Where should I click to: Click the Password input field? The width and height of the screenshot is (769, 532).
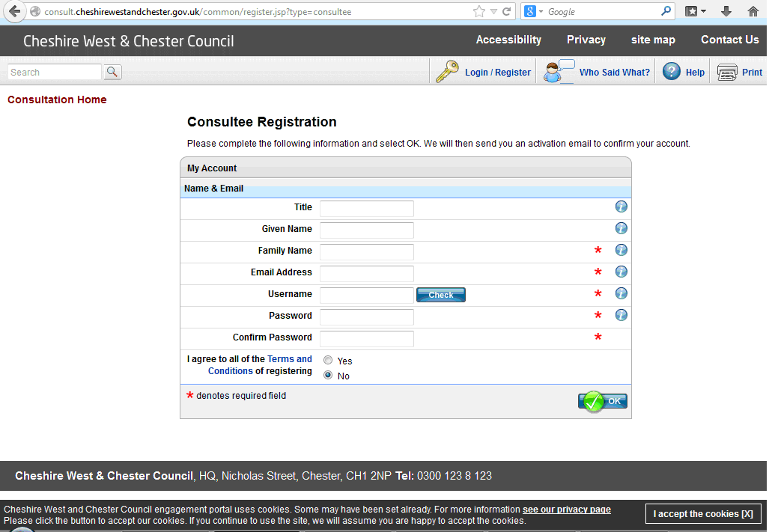[x=366, y=317]
